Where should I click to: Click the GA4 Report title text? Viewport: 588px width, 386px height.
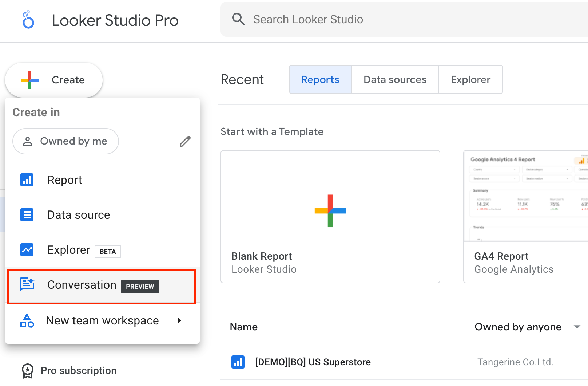501,256
